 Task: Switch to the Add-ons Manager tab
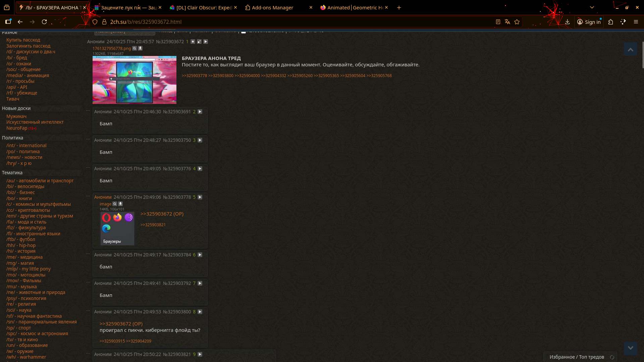coord(272,7)
